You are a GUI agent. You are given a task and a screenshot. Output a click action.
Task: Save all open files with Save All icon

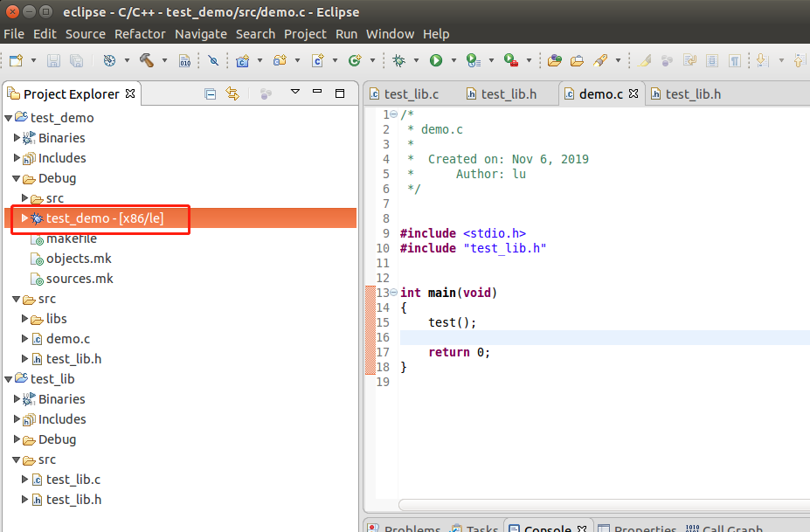[x=78, y=61]
